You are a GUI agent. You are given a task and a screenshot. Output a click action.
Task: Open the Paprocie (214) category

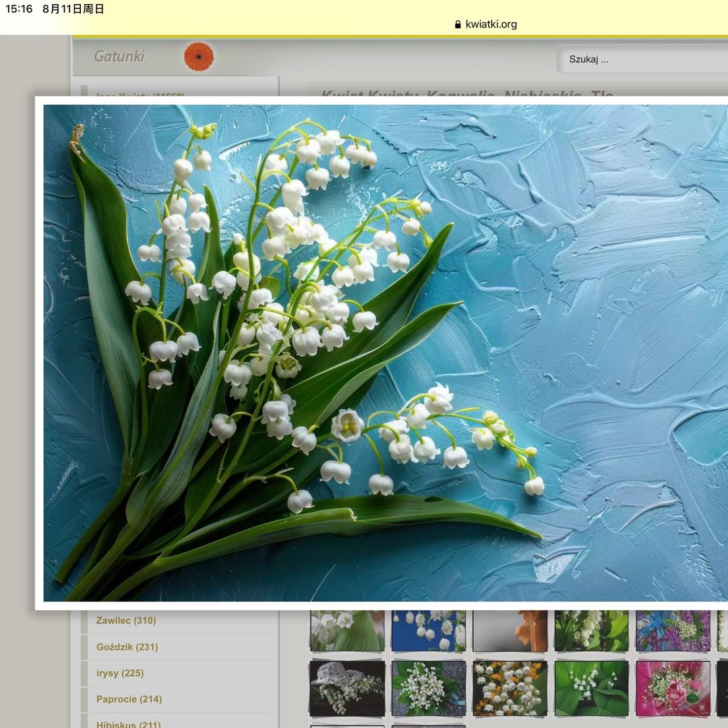(x=129, y=699)
